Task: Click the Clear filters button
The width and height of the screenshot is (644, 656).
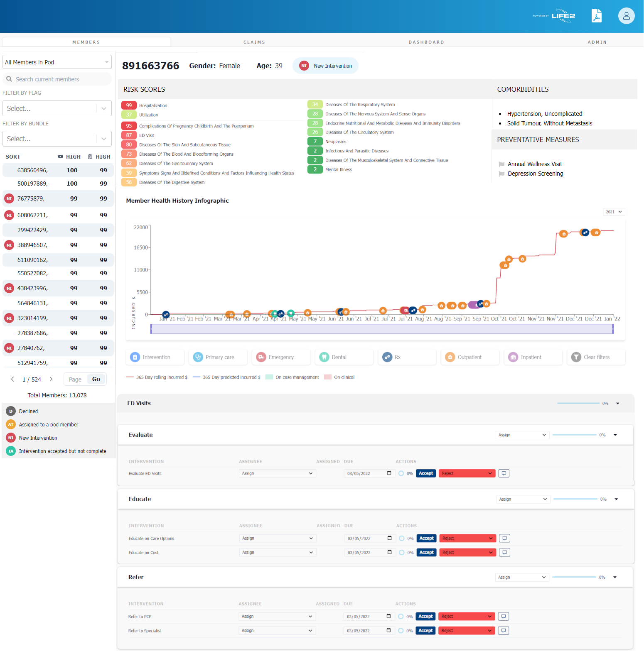Action: coord(596,357)
